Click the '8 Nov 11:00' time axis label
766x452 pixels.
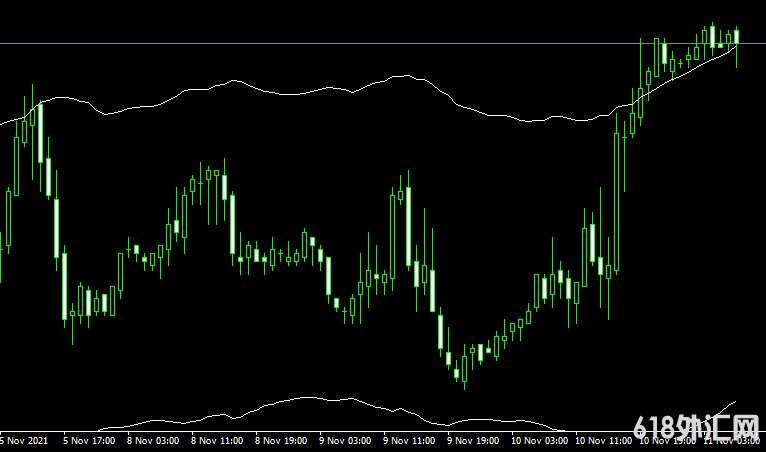(217, 441)
